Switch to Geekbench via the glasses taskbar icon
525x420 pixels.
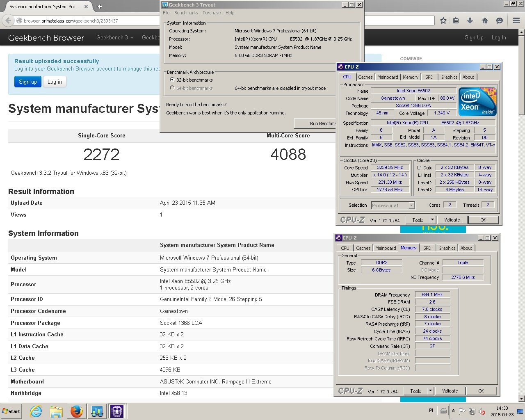[x=97, y=411]
